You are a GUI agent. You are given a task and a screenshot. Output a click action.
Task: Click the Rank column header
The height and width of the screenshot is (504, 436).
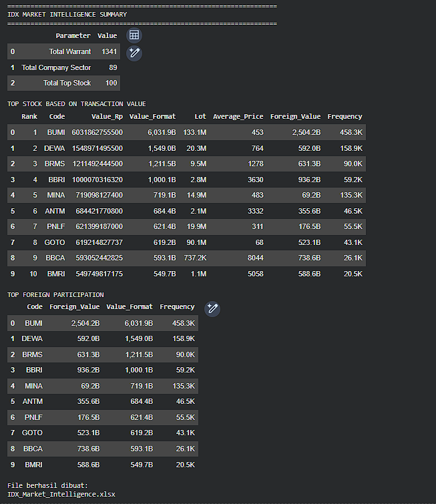click(x=29, y=116)
